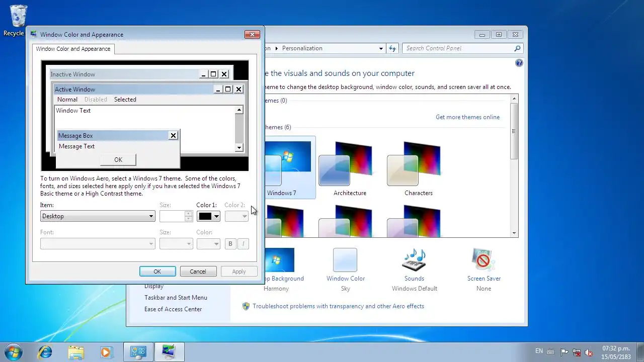Screen dimensions: 644x362
Task: Click the shield icon beside Troubleshoot link
Action: point(246,306)
